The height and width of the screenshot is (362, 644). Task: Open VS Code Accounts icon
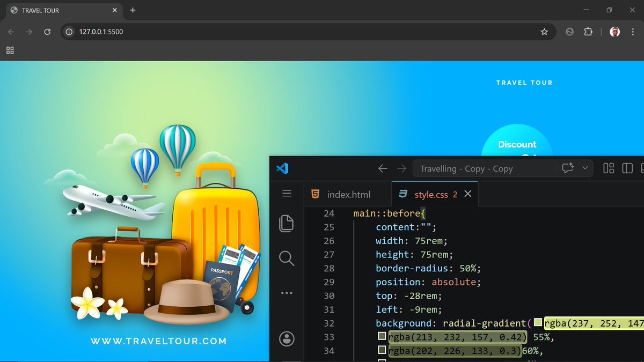[287, 339]
